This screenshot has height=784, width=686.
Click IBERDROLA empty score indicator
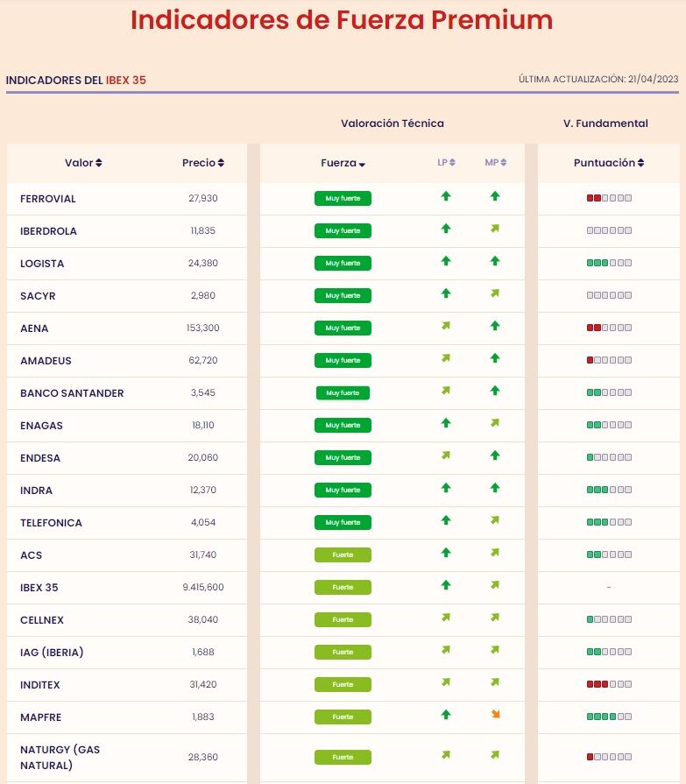[609, 230]
